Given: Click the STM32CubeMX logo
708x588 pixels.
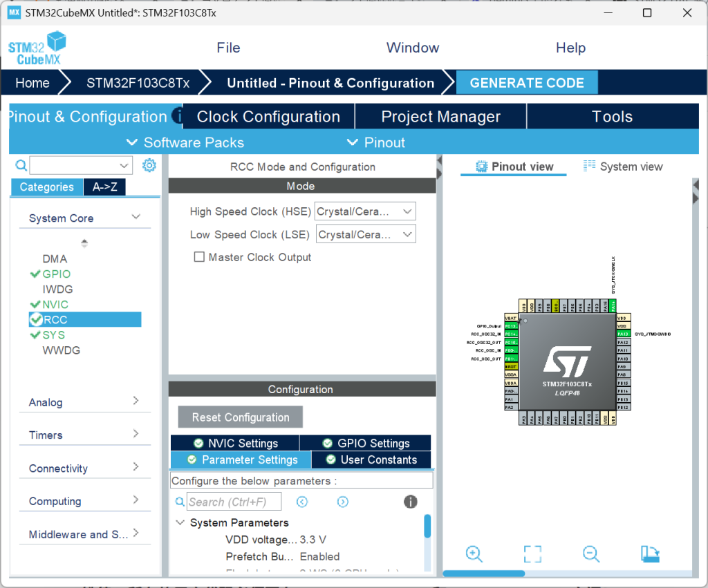Looking at the screenshot, I should [x=37, y=48].
